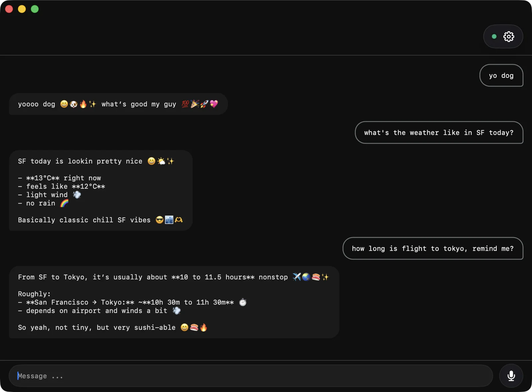Viewport: 532px width, 392px height.
Task: Select the 'yo dog' message bubble
Action: [501, 75]
